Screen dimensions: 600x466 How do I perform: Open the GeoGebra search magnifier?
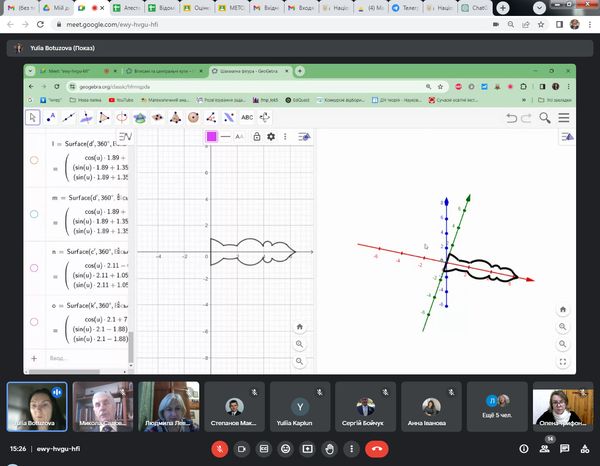[545, 118]
